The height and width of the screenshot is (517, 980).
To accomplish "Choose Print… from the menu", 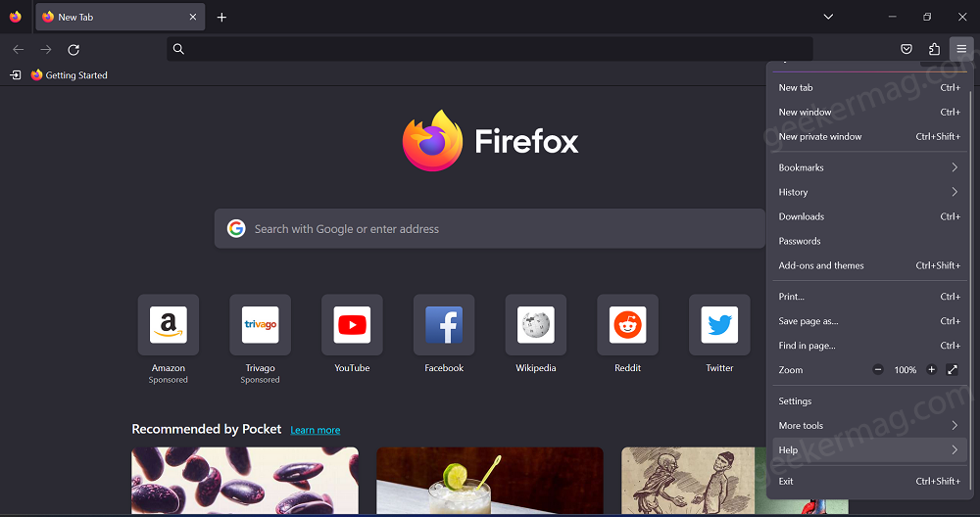I will 869,296.
